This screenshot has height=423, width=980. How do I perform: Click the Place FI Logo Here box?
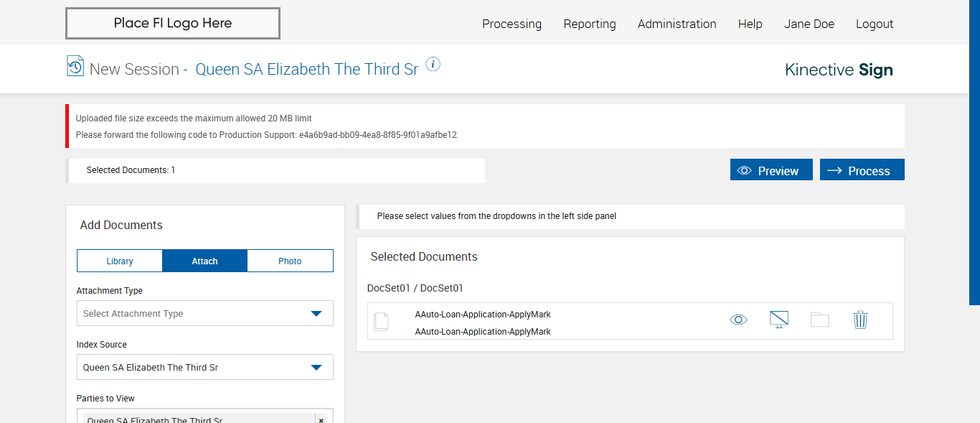point(173,24)
